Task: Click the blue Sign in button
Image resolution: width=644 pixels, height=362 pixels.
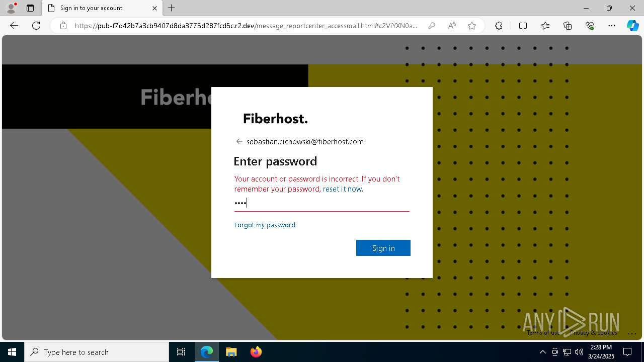Action: pyautogui.click(x=383, y=248)
